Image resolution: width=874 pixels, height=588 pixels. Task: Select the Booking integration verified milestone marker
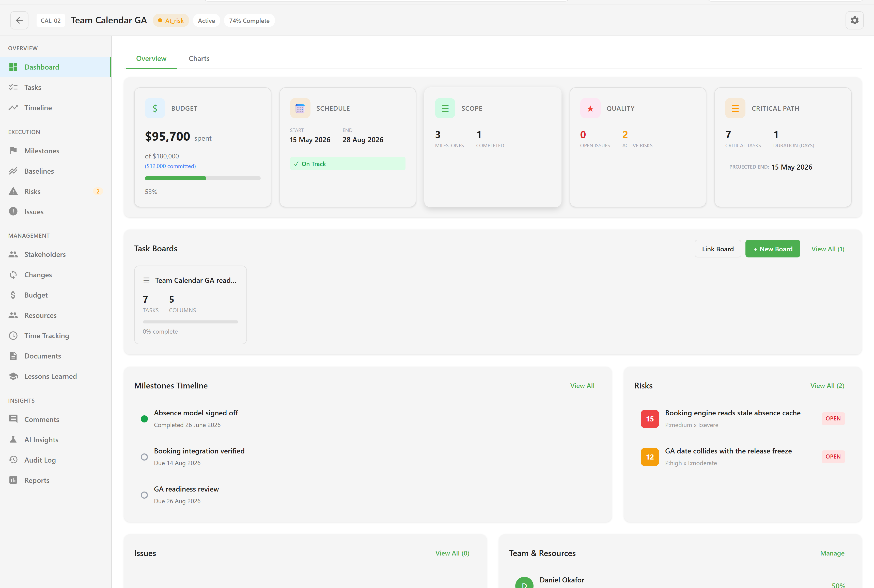click(144, 457)
